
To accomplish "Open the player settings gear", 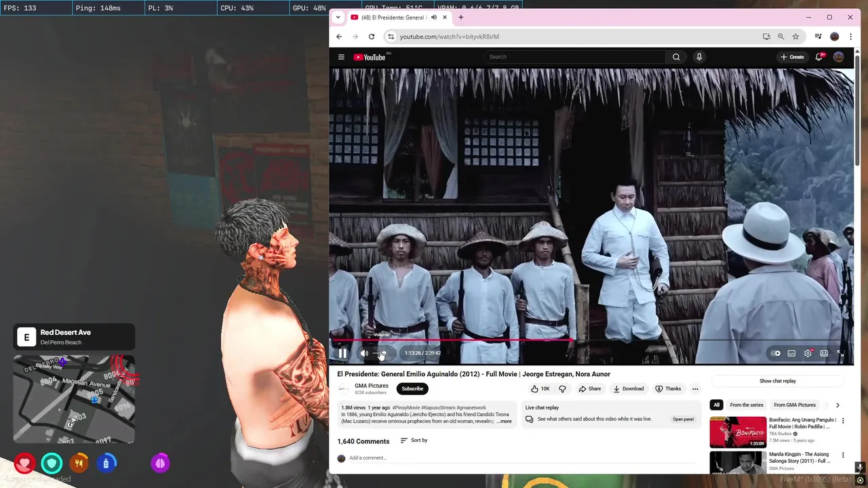I will (x=808, y=353).
